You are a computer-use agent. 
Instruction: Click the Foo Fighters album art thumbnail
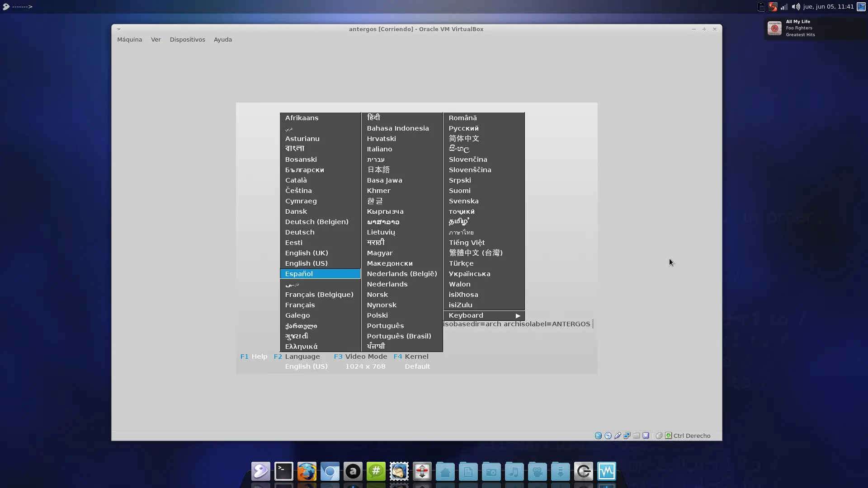tap(774, 28)
